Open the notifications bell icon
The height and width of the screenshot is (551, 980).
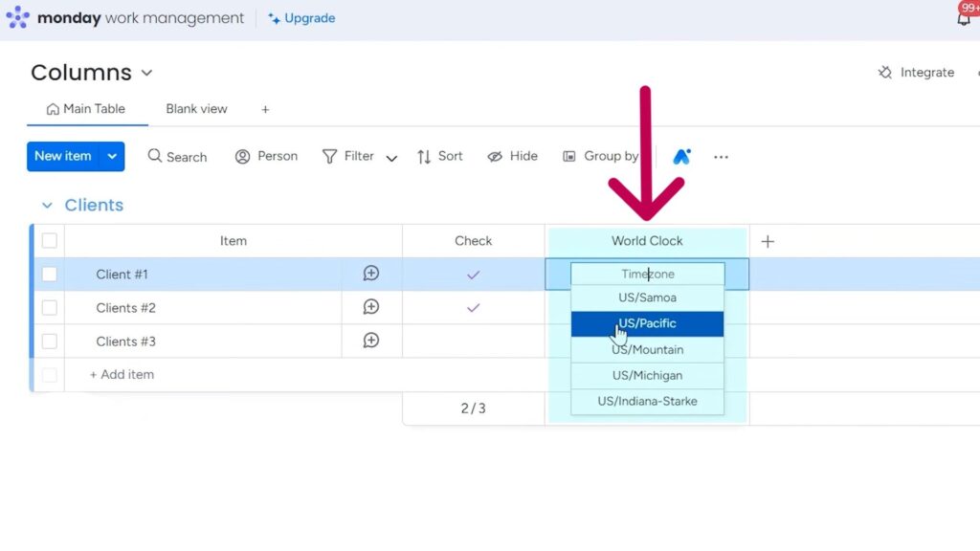pyautogui.click(x=964, y=18)
